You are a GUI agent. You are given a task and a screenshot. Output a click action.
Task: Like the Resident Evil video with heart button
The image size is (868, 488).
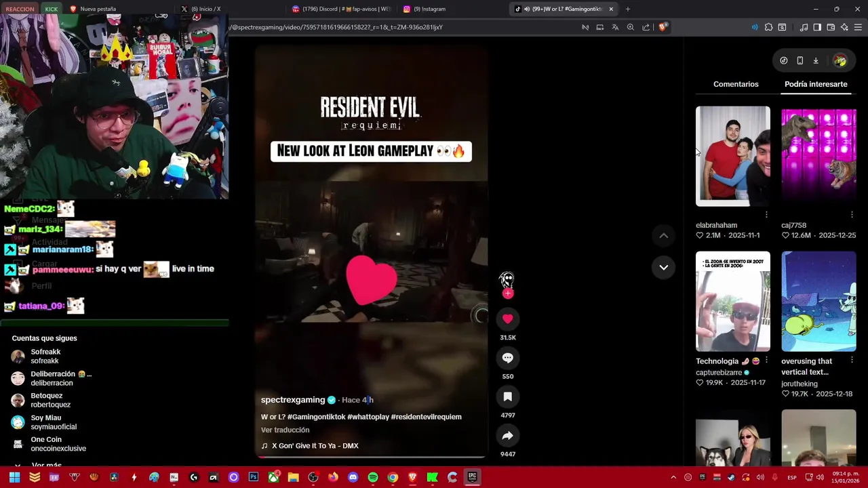(507, 319)
